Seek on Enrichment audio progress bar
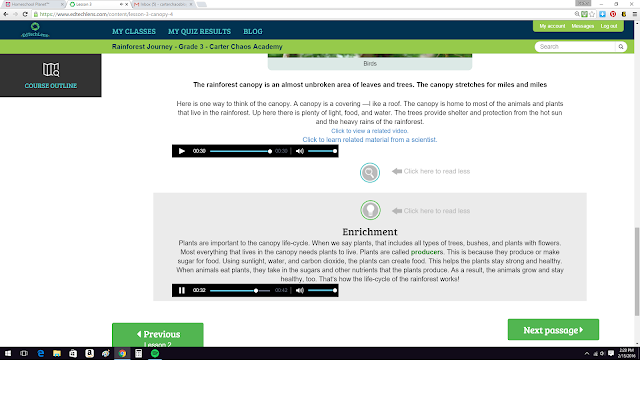 (x=240, y=290)
